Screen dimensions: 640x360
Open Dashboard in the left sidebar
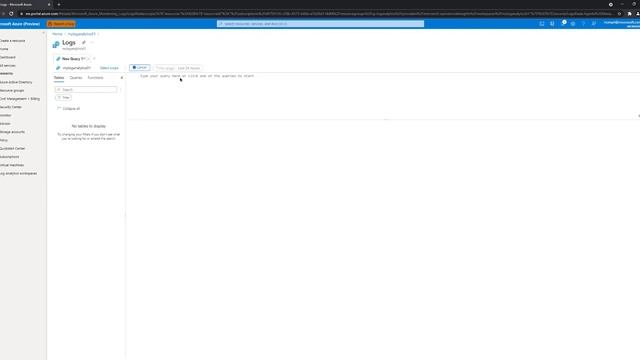tap(8, 57)
